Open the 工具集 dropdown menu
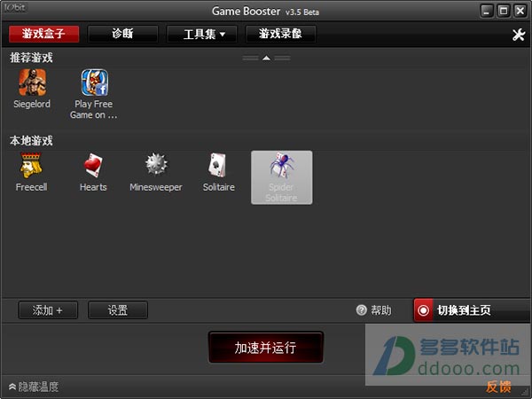Image resolution: width=532 pixels, height=399 pixels. tap(201, 34)
